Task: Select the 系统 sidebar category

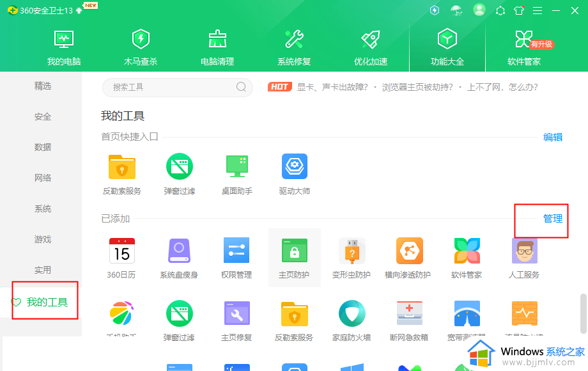Action: point(42,209)
